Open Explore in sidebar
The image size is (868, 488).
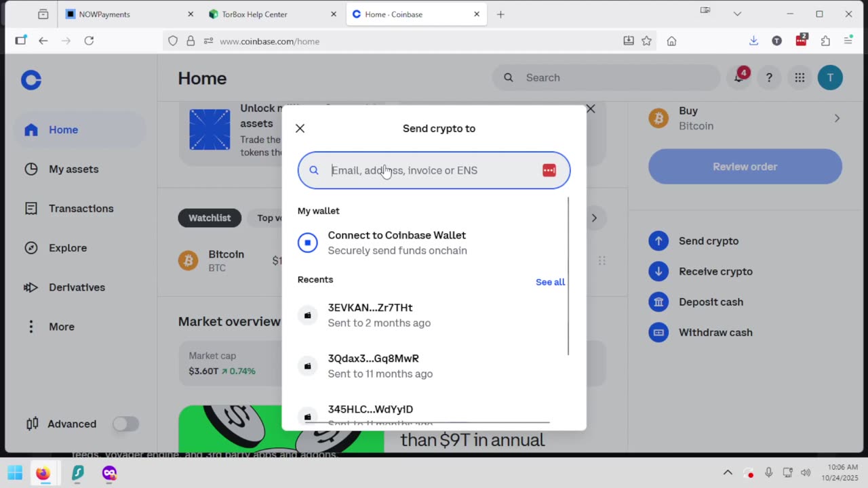[79, 247]
